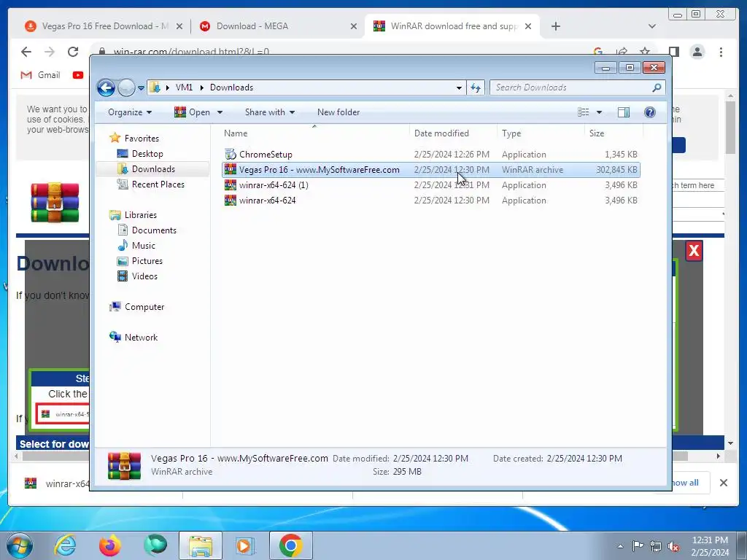747x560 pixels.
Task: Click the Vegas Pro 16 archive file icon
Action: point(231,169)
